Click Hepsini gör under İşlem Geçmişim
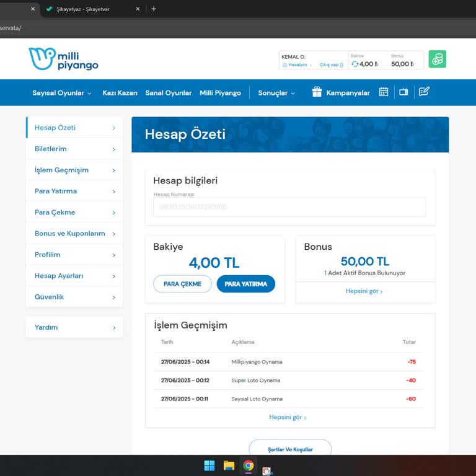This screenshot has height=476, width=476. (288, 417)
